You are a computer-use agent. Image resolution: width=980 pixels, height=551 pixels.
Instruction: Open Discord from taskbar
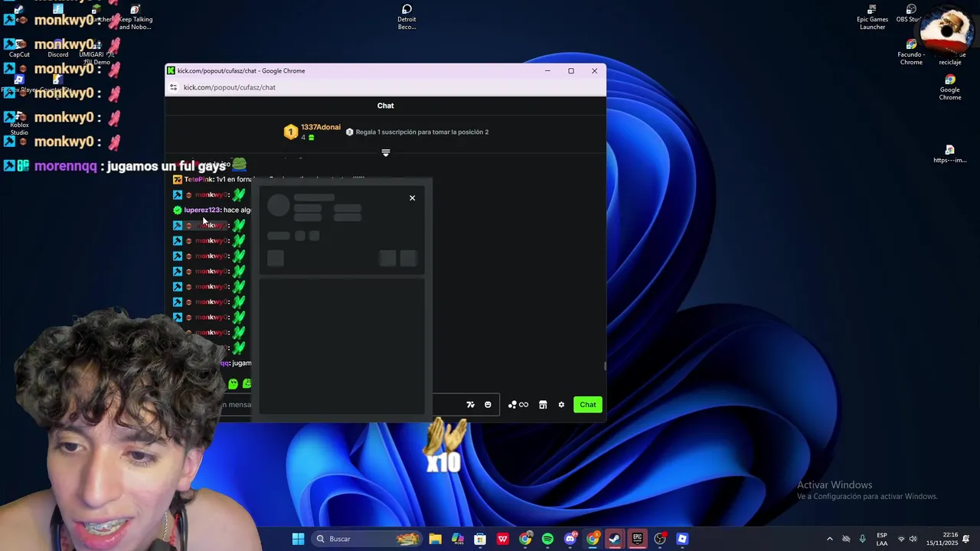570,539
